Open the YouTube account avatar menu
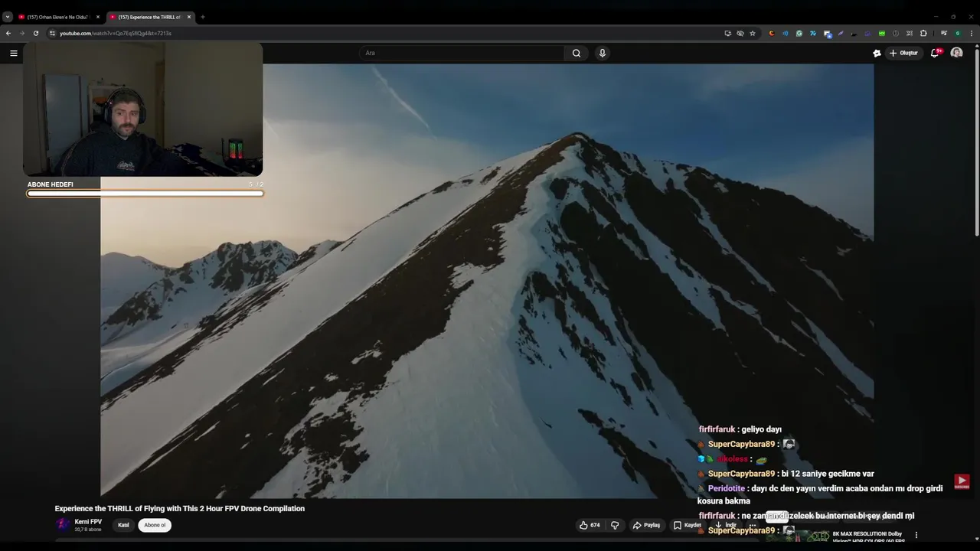Viewport: 980px width, 551px height. tap(956, 53)
